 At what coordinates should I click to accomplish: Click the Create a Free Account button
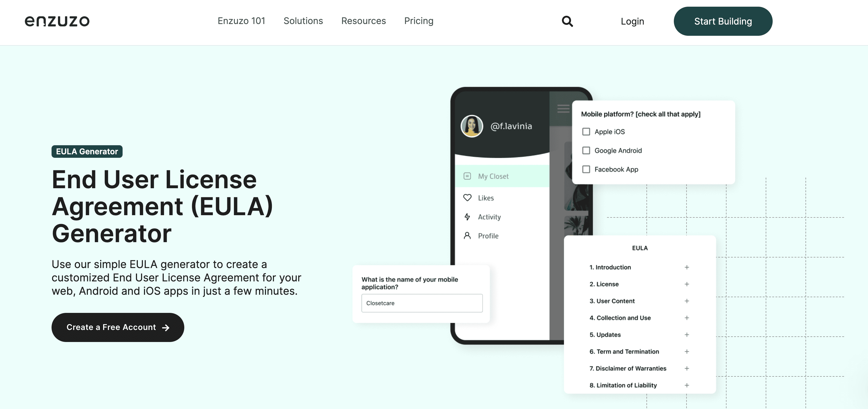[x=117, y=327]
